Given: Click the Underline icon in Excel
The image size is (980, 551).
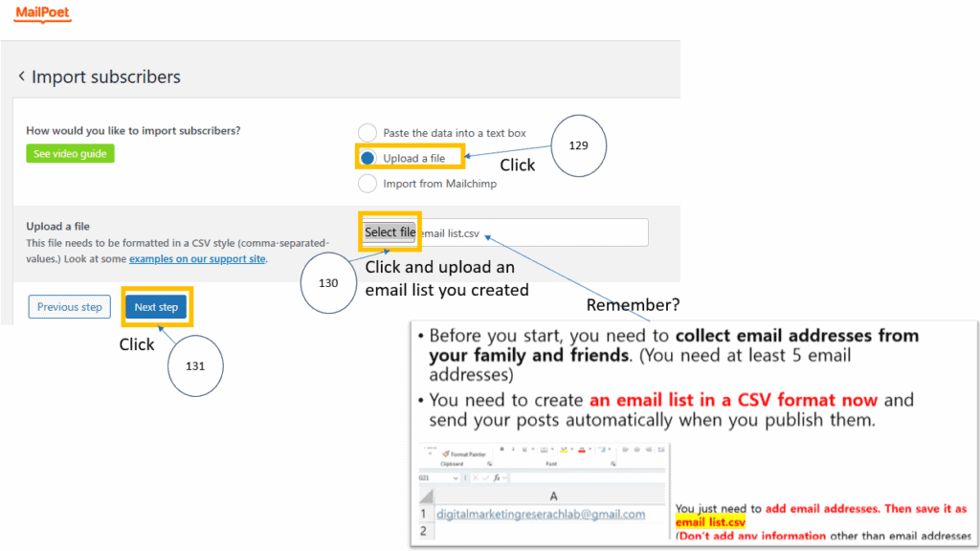Looking at the screenshot, I should coord(524,448).
